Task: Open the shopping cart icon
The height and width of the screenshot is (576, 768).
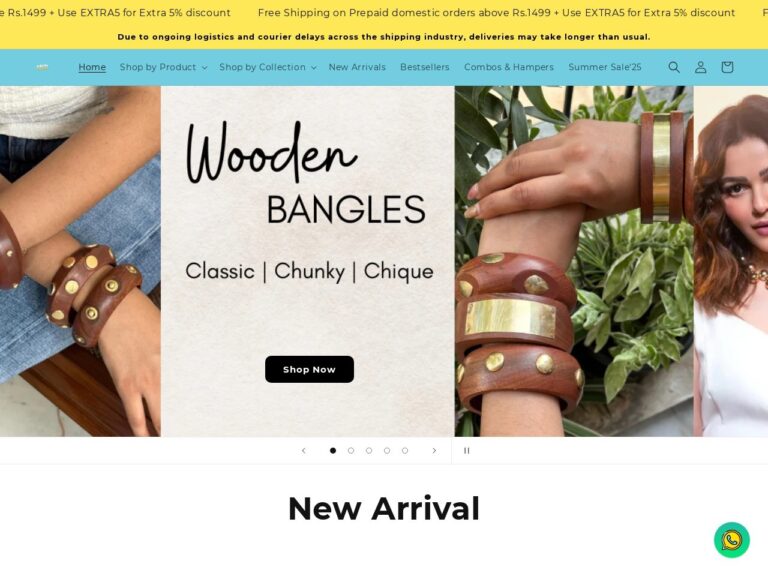Action: click(727, 67)
